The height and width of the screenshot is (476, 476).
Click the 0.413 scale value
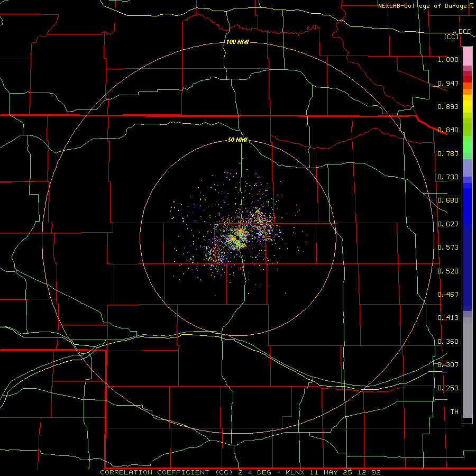click(x=448, y=317)
